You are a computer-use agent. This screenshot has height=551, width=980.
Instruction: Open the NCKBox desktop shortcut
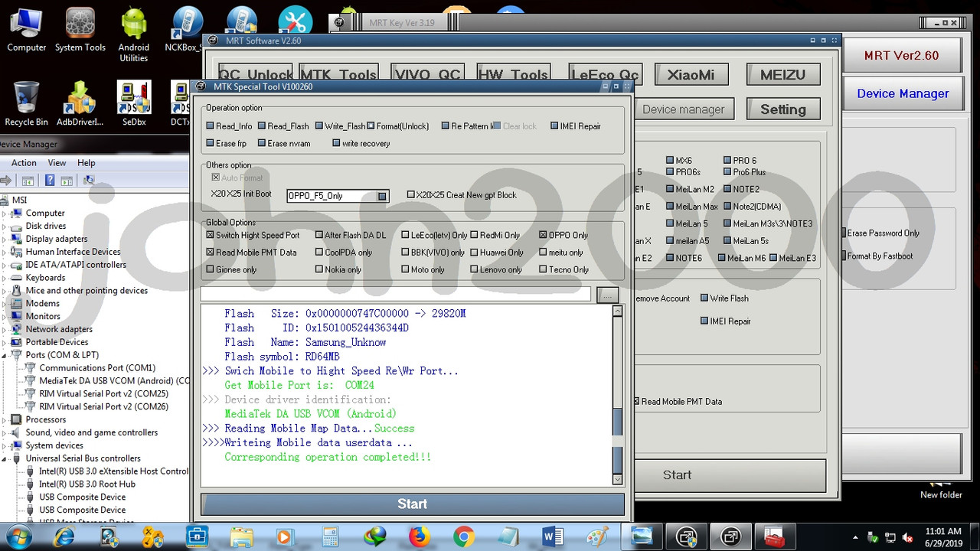184,31
